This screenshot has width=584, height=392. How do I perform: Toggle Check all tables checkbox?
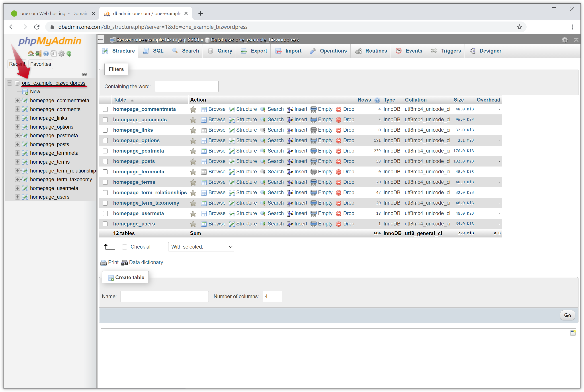pyautogui.click(x=125, y=247)
